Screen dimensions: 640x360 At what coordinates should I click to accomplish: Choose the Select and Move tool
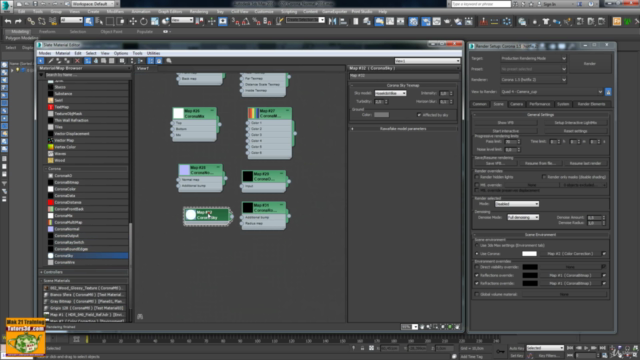pyautogui.click(x=133, y=21)
